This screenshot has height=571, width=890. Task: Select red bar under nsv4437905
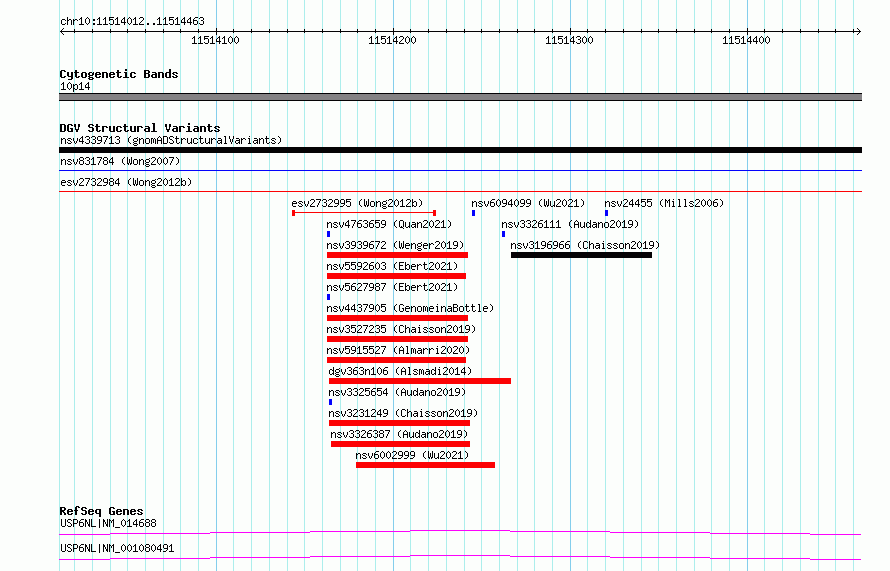(397, 318)
